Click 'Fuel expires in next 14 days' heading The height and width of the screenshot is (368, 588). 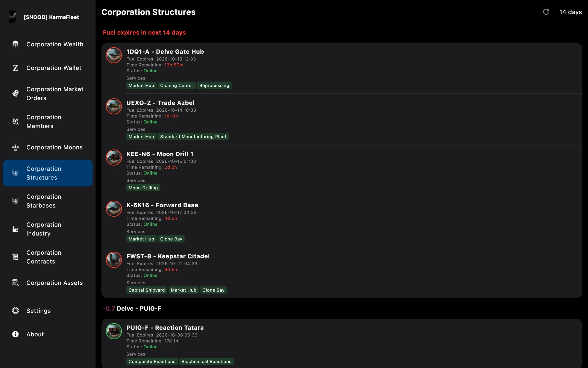pos(144,32)
